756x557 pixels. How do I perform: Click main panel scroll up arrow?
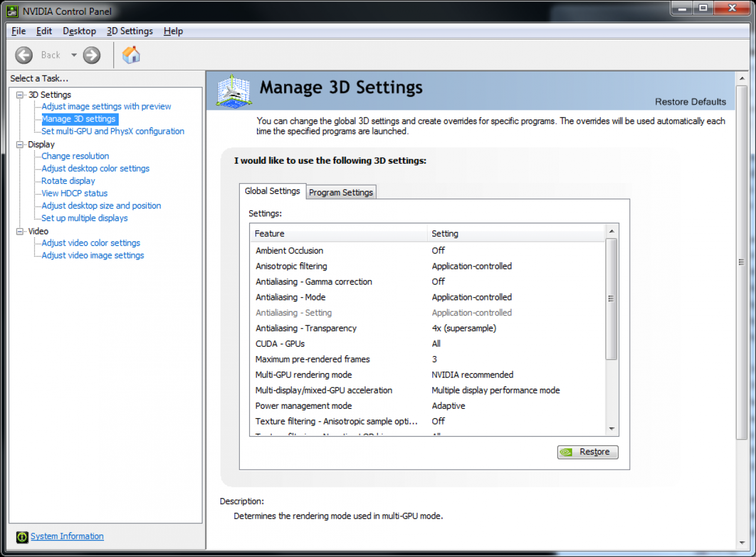742,78
